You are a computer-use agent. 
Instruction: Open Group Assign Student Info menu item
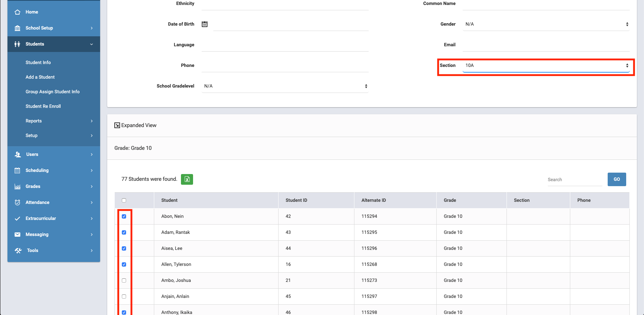(52, 92)
